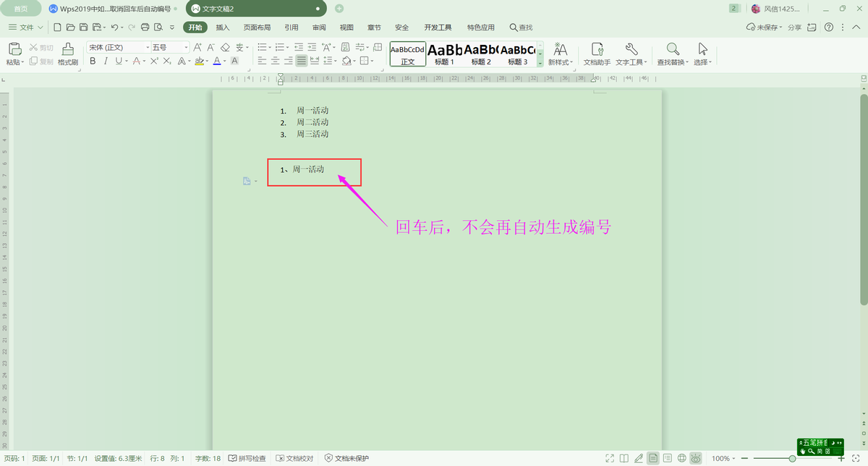Click the Document proofreading (文档校对) status item

(295, 458)
